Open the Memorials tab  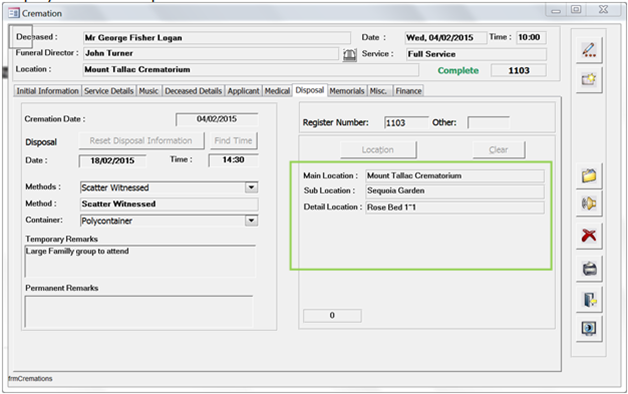pos(347,91)
